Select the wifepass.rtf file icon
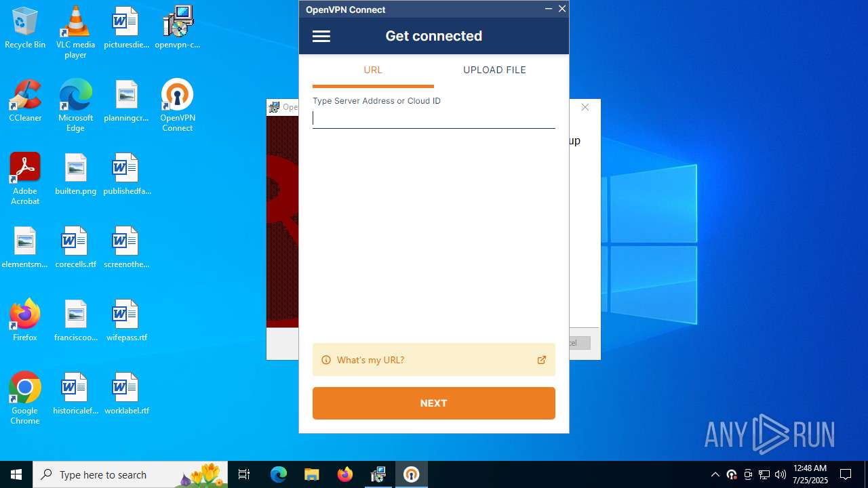 126,321
